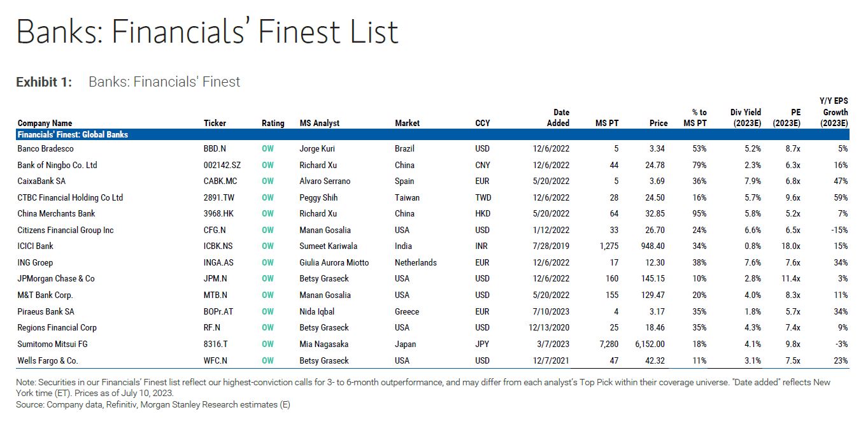Image resolution: width=868 pixels, height=426 pixels.
Task: Select analyst Giulia Aurora Miotto
Action: click(334, 262)
